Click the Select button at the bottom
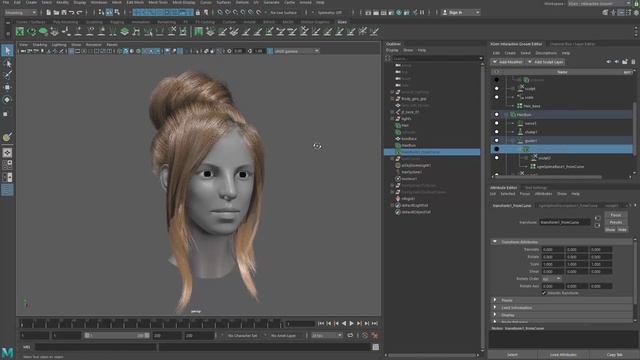640x360 pixels. tap(512, 355)
